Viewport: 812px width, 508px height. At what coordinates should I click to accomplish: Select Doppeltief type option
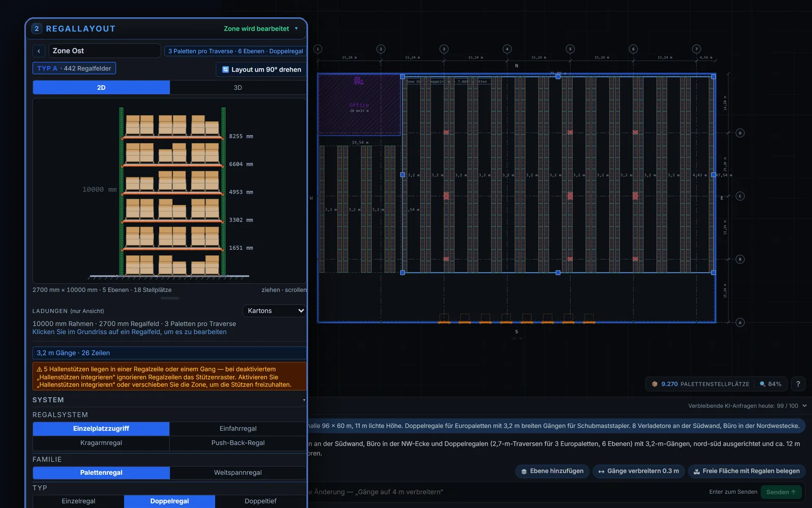point(260,501)
